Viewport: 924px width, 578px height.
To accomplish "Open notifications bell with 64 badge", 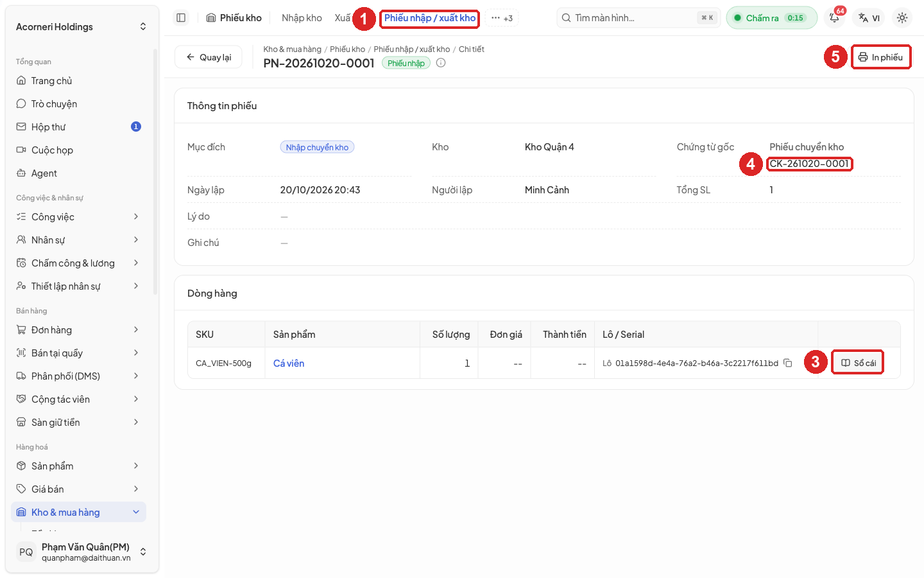I will pyautogui.click(x=835, y=17).
